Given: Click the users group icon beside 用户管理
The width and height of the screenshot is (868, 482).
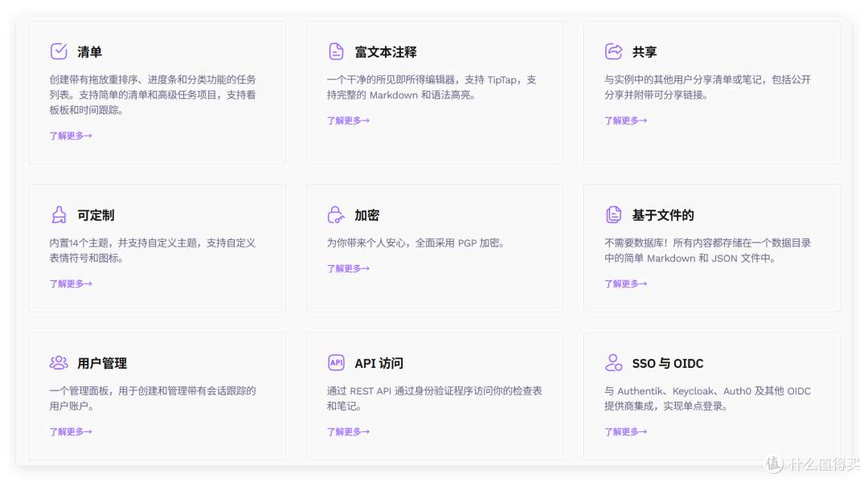Looking at the screenshot, I should pos(59,363).
